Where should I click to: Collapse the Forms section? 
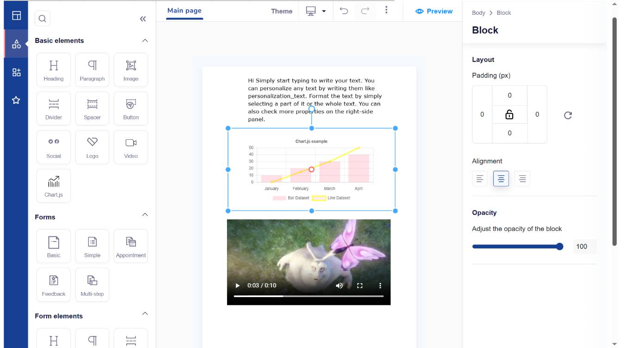point(145,215)
